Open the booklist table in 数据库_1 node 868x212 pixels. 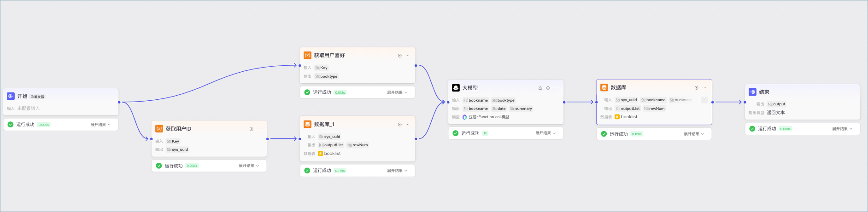click(329, 154)
